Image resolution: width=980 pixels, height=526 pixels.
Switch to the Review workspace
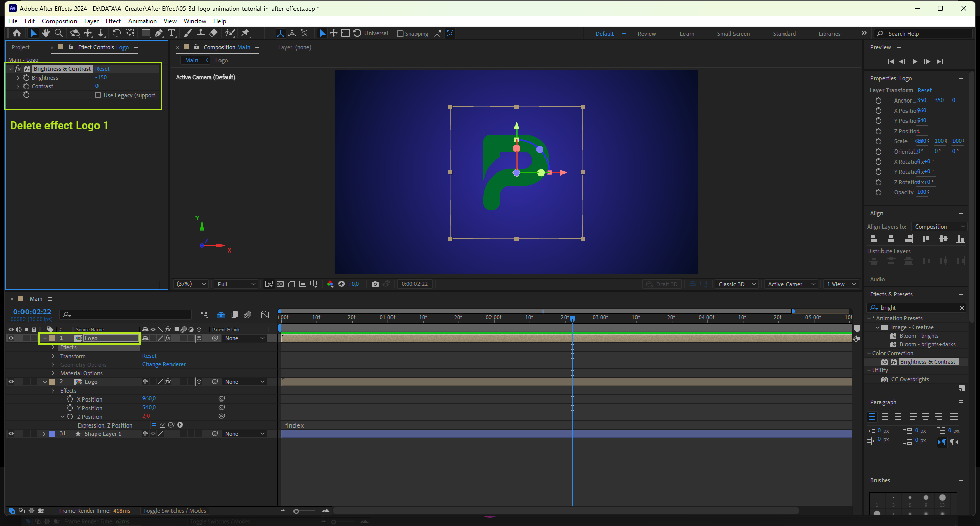click(646, 34)
